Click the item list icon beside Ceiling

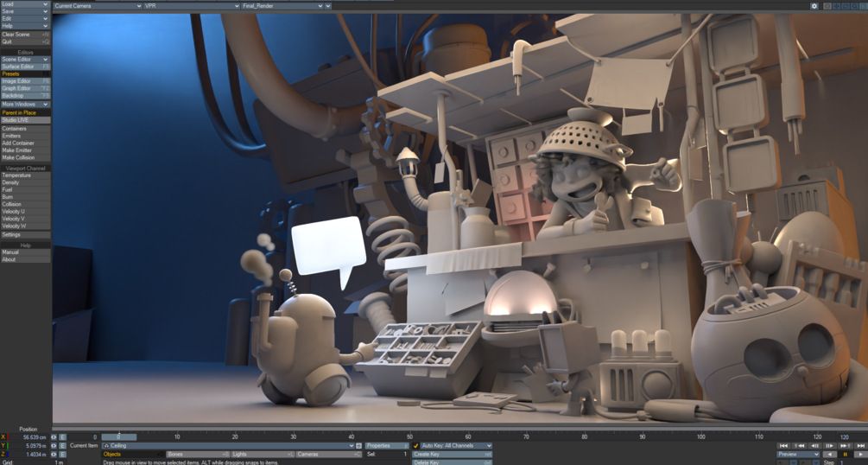coord(358,446)
